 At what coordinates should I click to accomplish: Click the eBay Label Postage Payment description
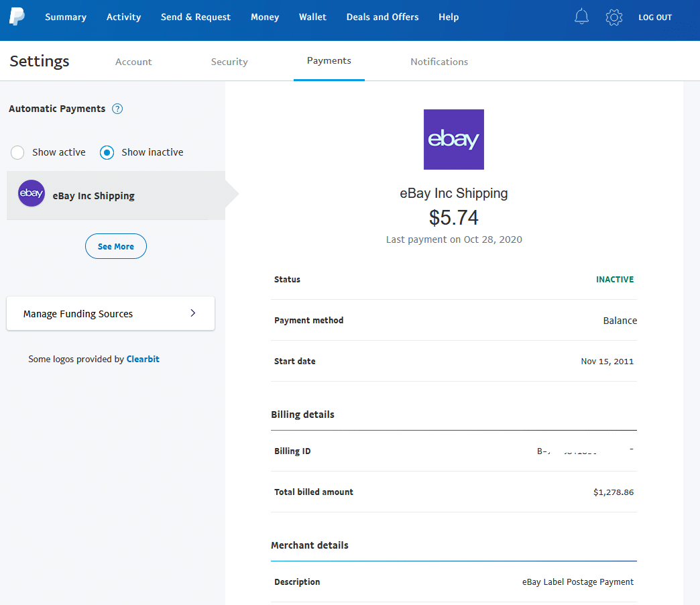[578, 582]
